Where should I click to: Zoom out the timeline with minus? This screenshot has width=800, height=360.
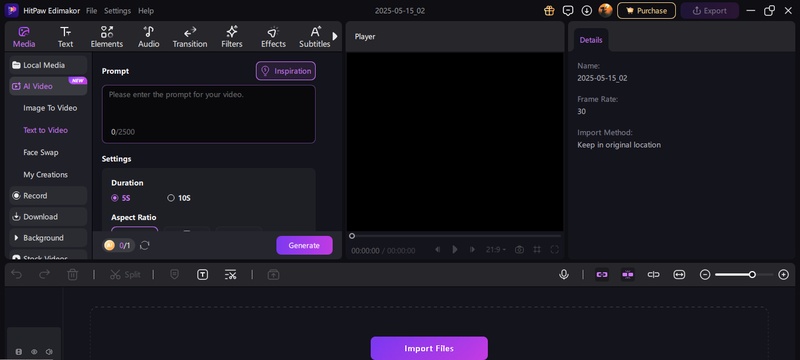[x=705, y=275]
